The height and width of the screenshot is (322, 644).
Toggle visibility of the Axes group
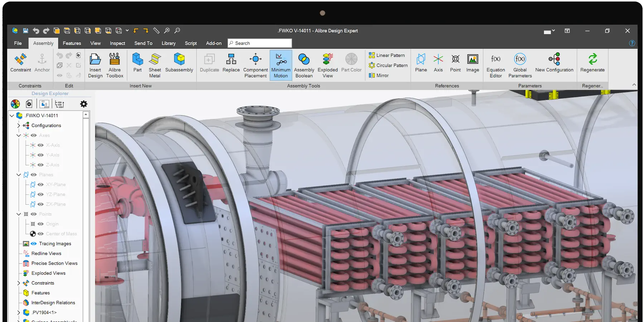34,135
